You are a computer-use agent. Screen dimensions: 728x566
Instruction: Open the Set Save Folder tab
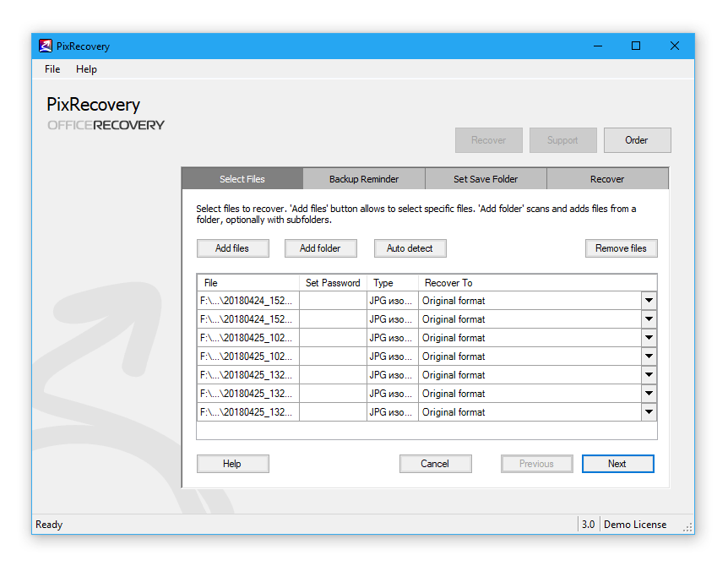click(486, 179)
